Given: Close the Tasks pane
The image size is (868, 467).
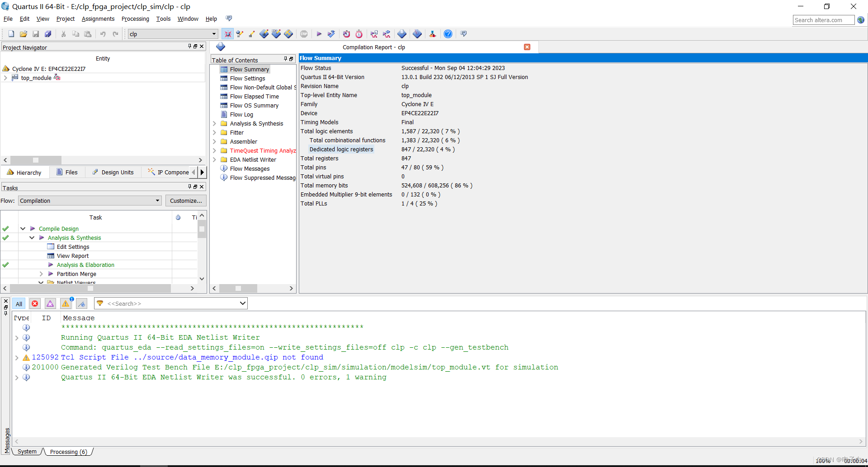Looking at the screenshot, I should pyautogui.click(x=202, y=187).
